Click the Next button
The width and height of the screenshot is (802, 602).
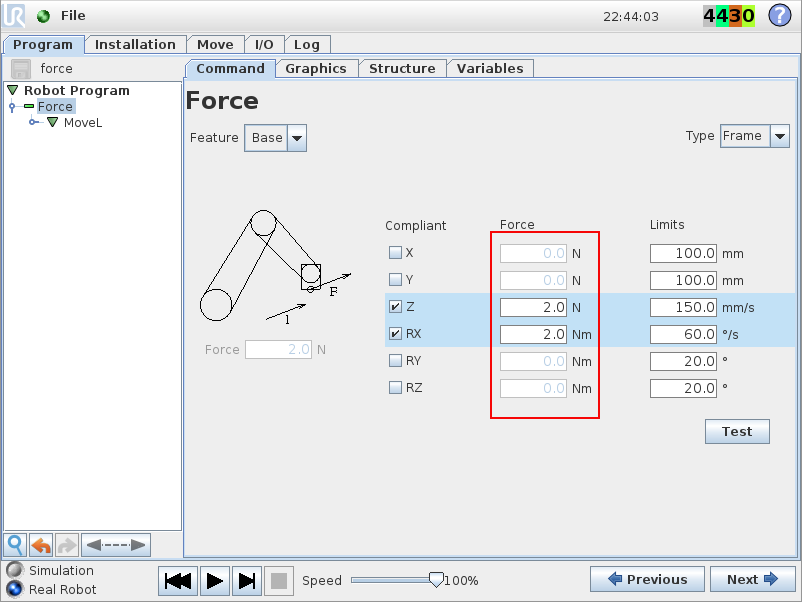point(752,579)
